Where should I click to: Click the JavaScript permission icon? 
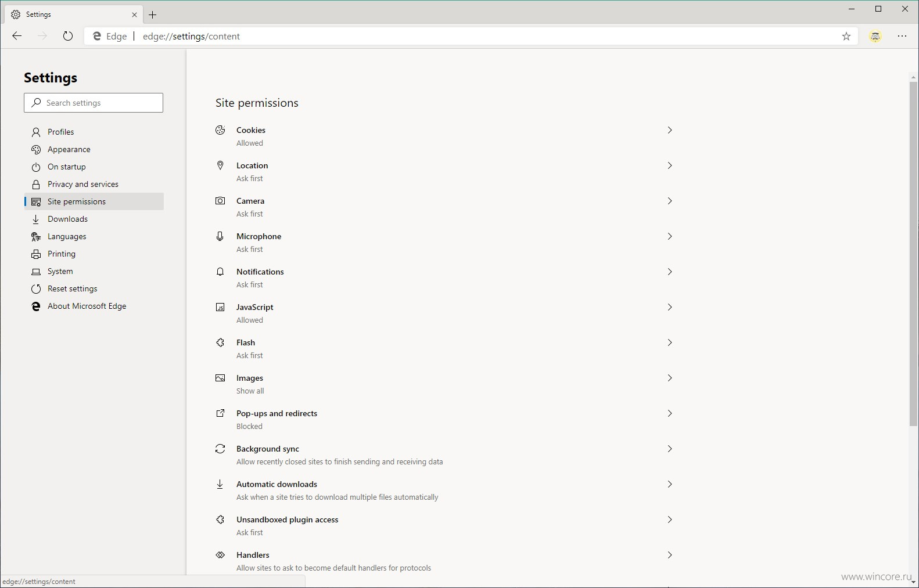220,307
